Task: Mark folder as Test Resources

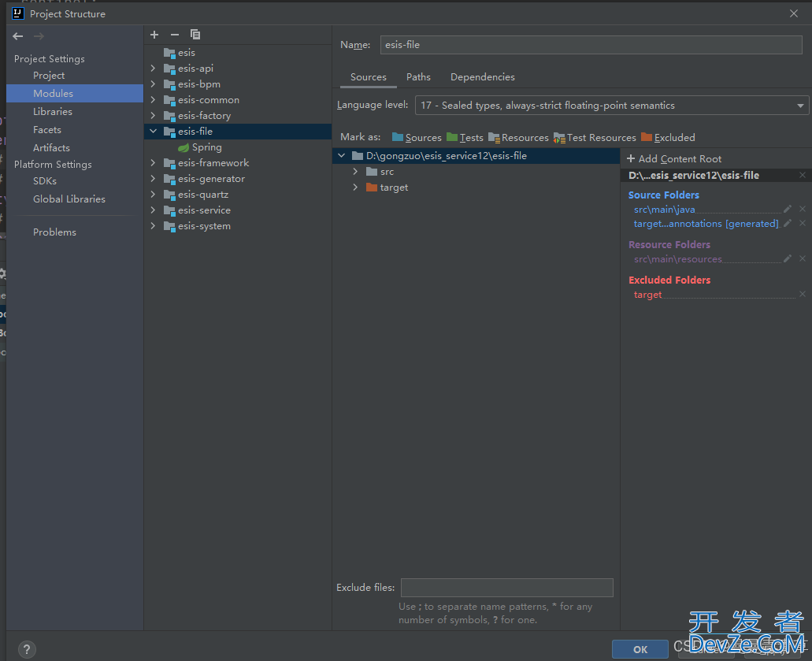Action: click(x=595, y=137)
